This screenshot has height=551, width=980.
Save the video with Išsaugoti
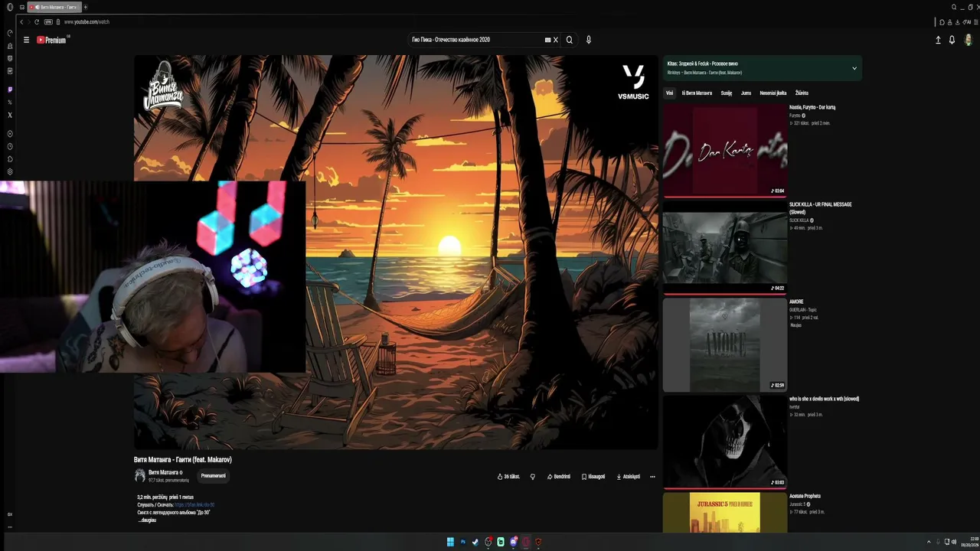pyautogui.click(x=593, y=477)
